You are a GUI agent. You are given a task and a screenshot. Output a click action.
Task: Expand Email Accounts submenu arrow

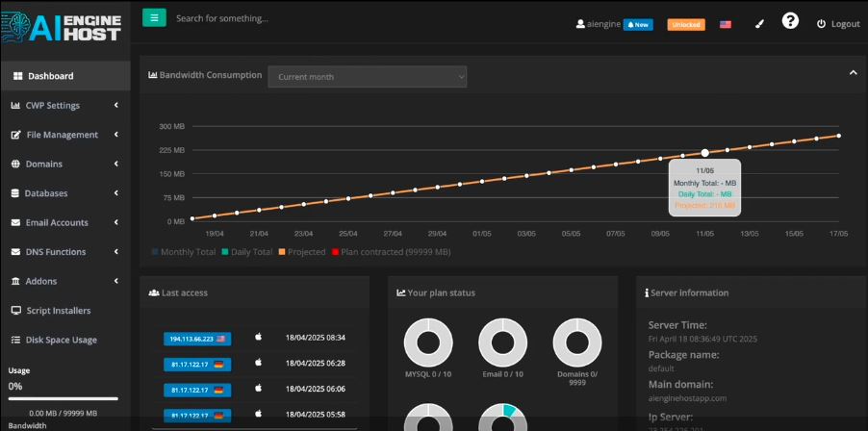(116, 222)
